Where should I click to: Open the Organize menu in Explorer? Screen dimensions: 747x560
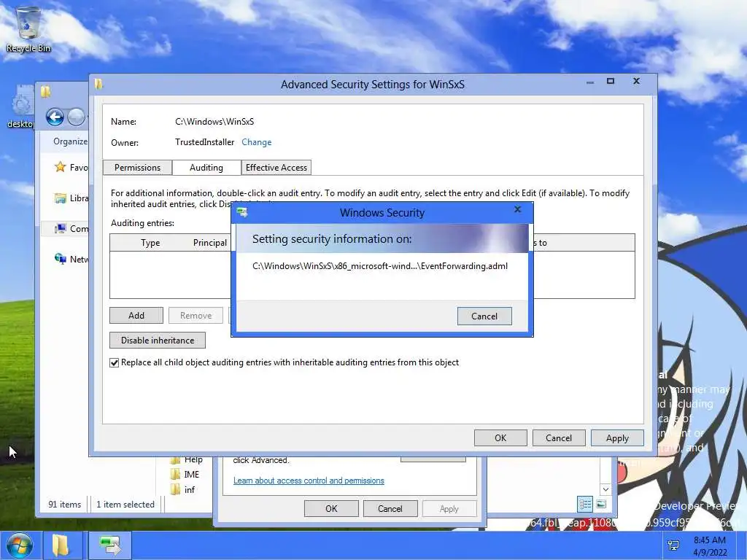point(71,141)
